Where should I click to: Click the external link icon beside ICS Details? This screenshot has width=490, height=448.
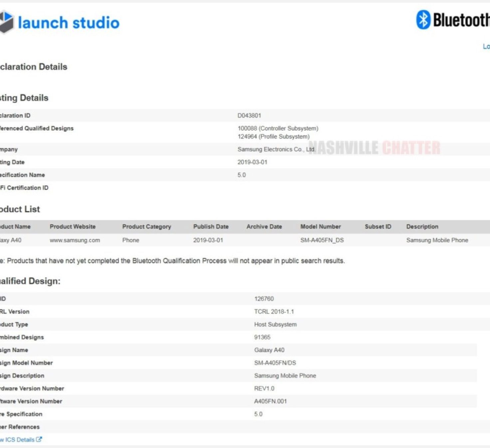pos(39,439)
